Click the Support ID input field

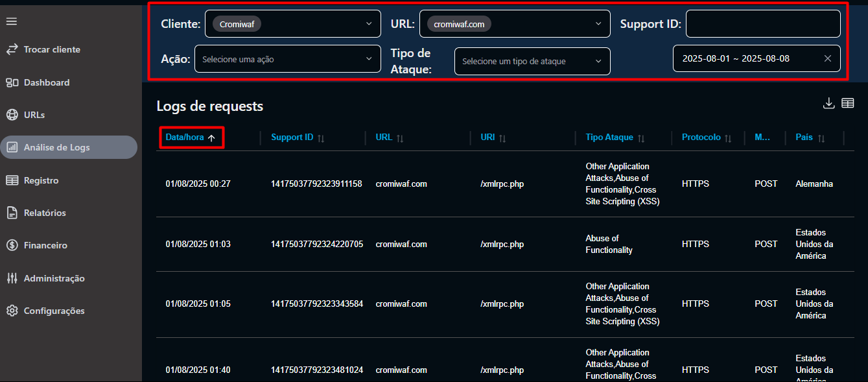coord(762,24)
